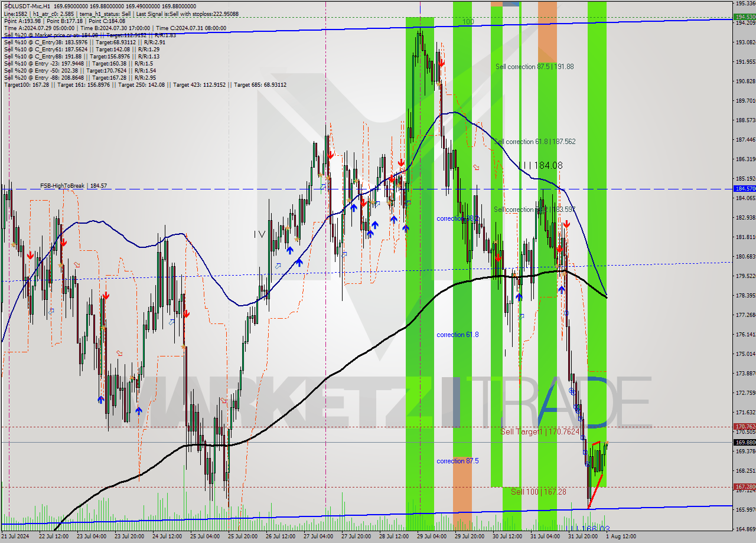Click 175.014 on the price axis

coord(745,354)
